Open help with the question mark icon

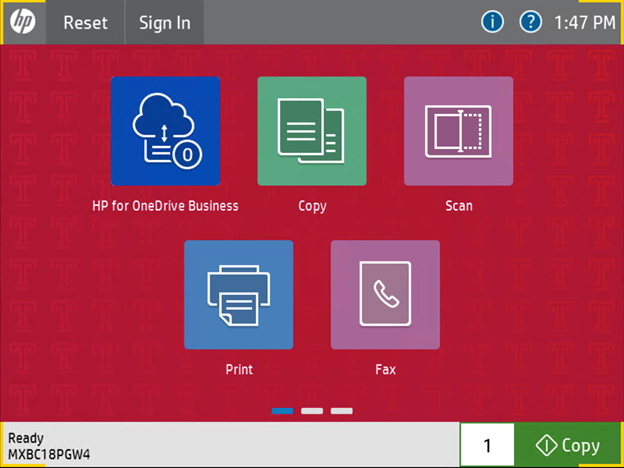click(x=530, y=22)
